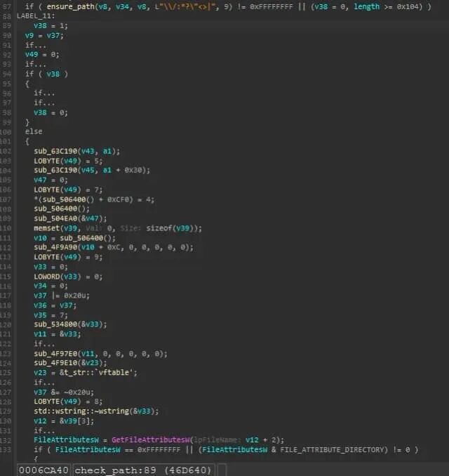Click v36 in the v36 = v37 assignment
The height and width of the screenshot is (476, 449).
pos(40,305)
